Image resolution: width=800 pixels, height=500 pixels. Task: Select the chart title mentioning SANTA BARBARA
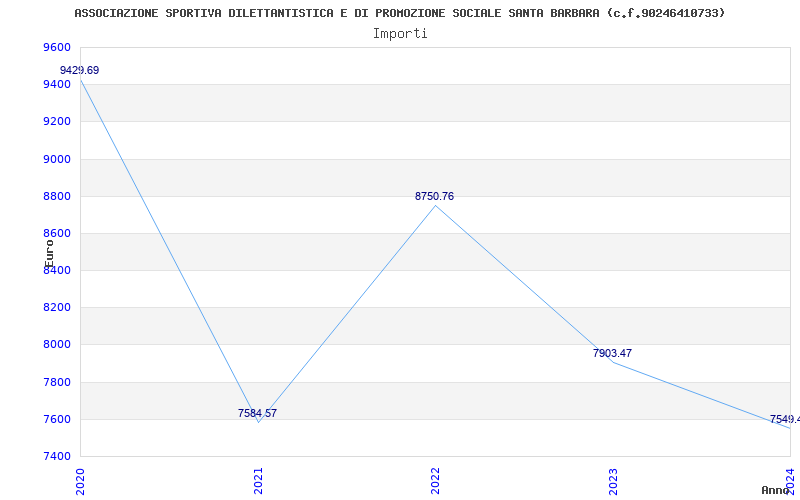coord(399,13)
